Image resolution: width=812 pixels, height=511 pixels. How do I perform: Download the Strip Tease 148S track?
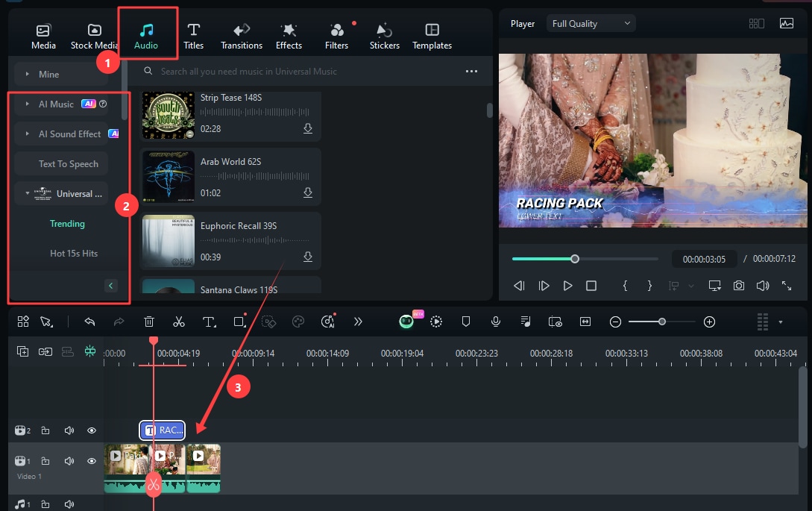coord(308,128)
